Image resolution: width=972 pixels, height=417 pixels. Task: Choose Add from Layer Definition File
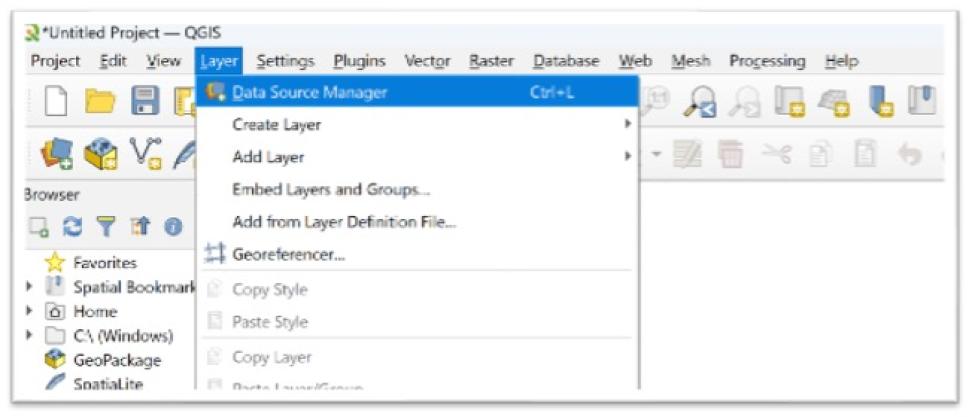tap(417, 221)
